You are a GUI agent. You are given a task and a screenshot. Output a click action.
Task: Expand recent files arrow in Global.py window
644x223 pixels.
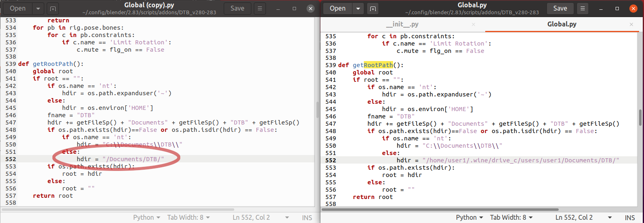(358, 8)
